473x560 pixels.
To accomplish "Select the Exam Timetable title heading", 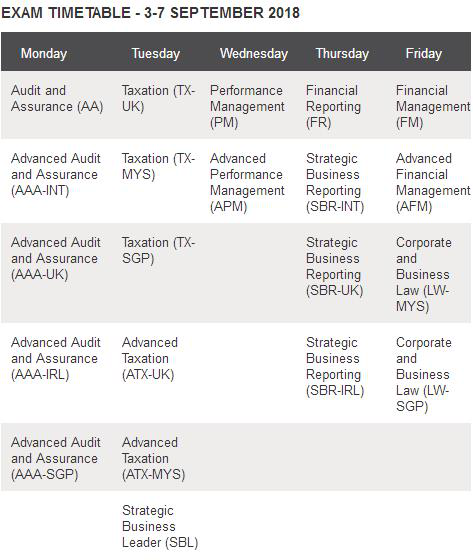I will point(150,13).
